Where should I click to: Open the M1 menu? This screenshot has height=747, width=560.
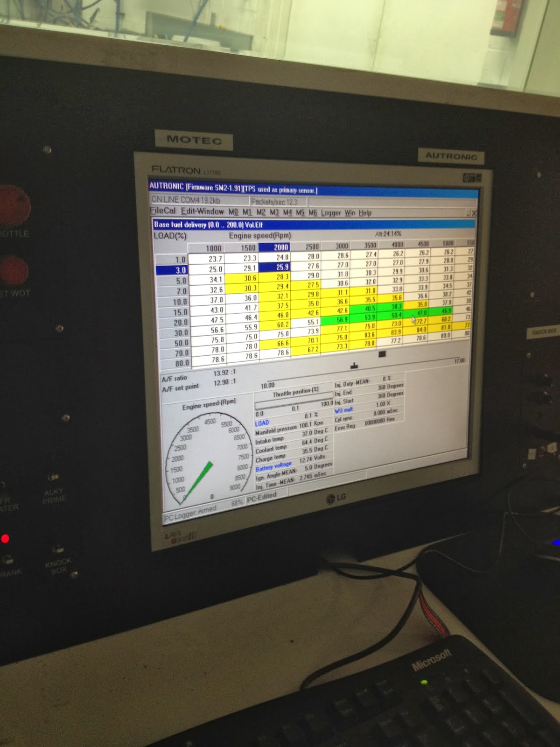click(247, 212)
